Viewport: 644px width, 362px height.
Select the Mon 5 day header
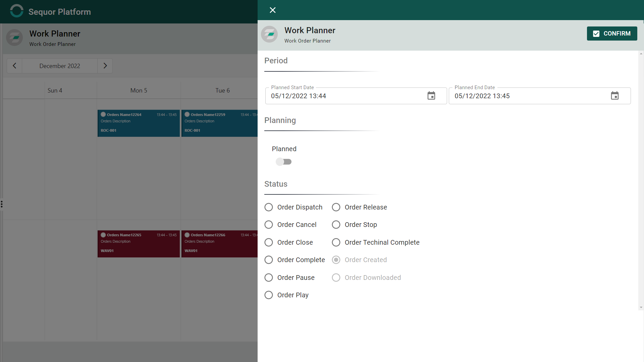139,90
